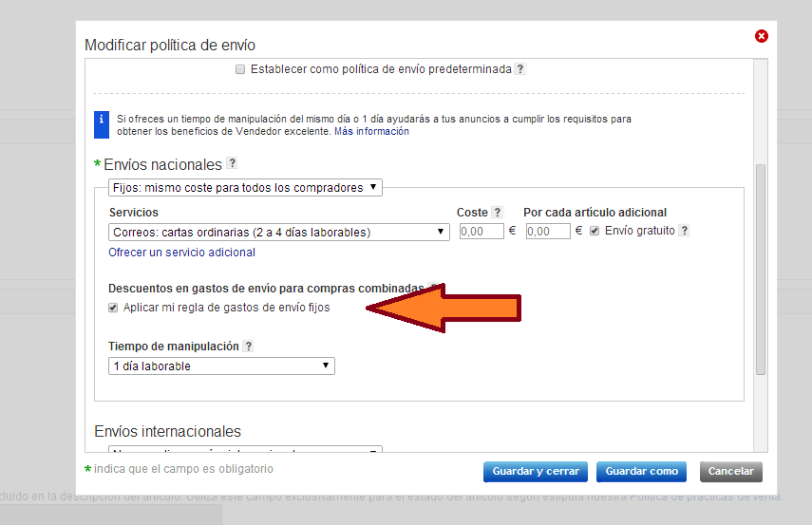The height and width of the screenshot is (525, 812).
Task: Click help icon next to Coste label
Action: [x=498, y=213]
